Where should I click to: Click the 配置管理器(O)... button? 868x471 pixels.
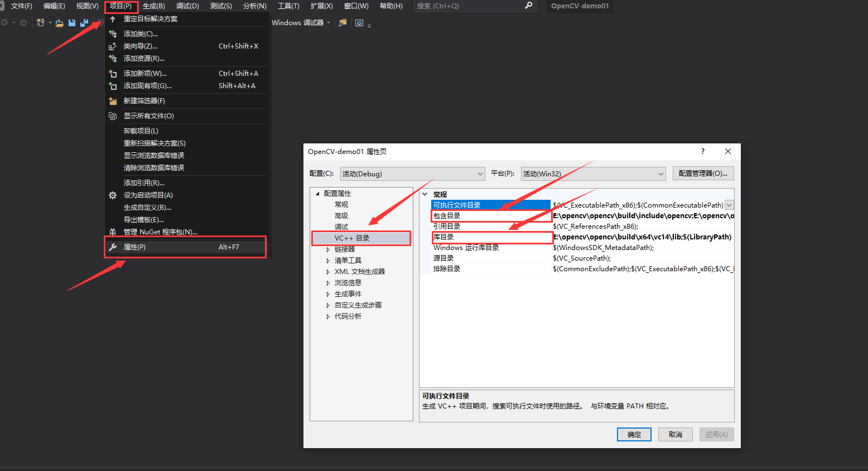[703, 174]
